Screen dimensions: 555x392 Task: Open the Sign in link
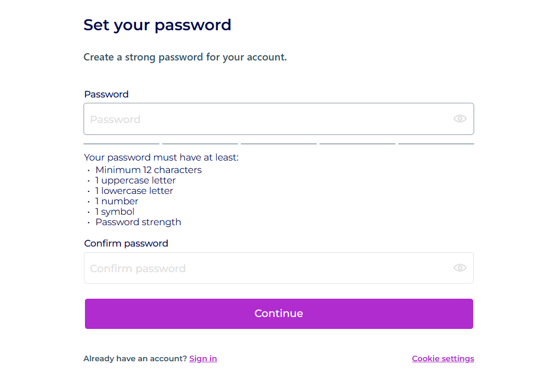click(203, 359)
